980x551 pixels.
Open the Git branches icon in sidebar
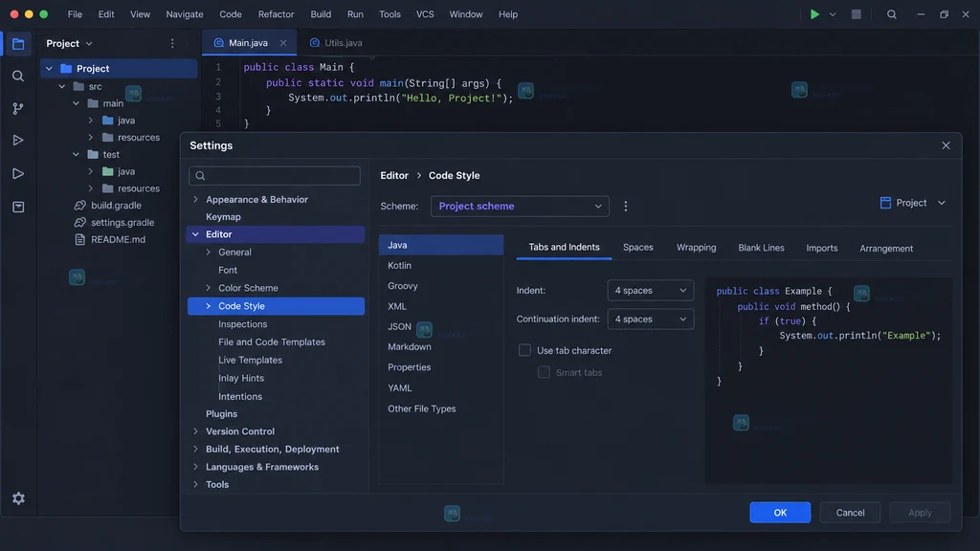coord(18,109)
